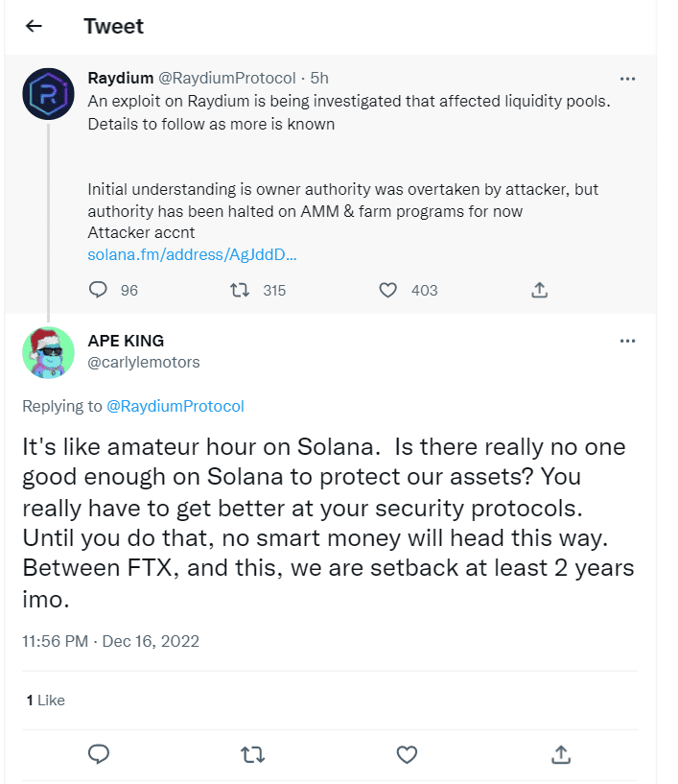The height and width of the screenshot is (784, 678).
Task: Click the retweet icon showing 315
Action: [240, 290]
